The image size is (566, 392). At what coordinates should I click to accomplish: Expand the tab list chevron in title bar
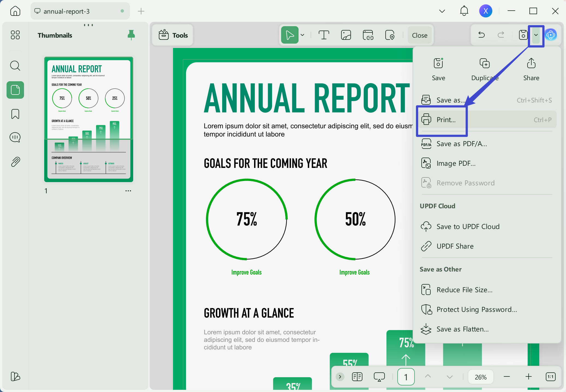(442, 11)
